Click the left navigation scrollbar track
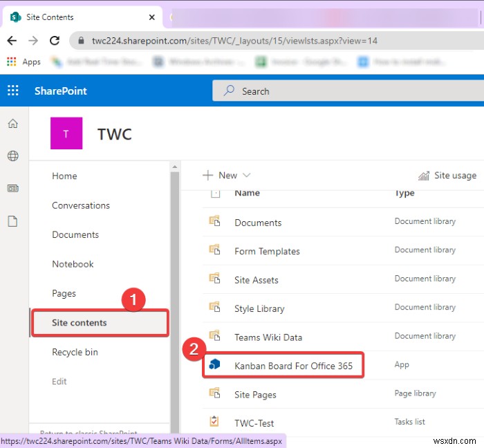Screen dimensions: 484x448 pos(175,302)
